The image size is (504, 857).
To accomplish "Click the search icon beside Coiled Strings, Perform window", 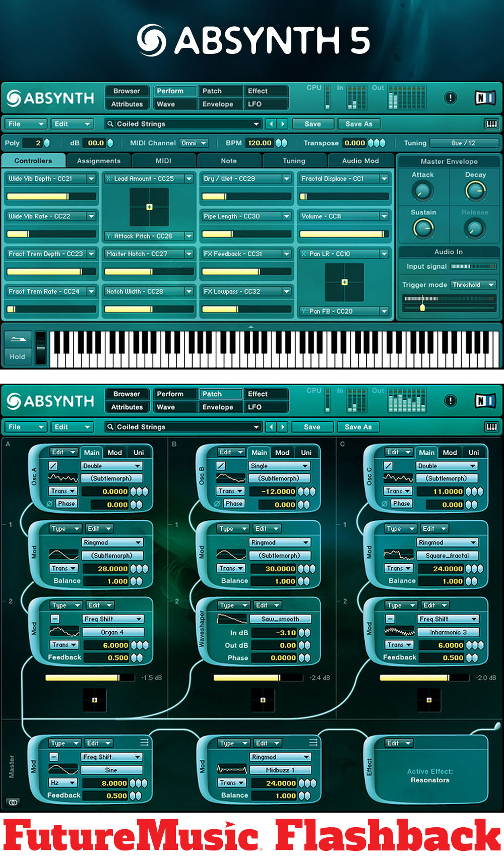I will (110, 124).
